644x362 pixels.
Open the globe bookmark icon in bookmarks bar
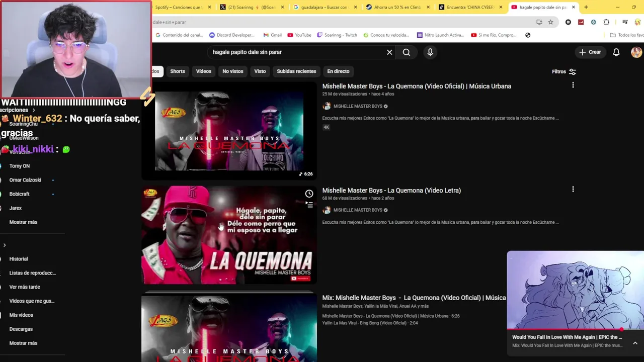coord(528,35)
